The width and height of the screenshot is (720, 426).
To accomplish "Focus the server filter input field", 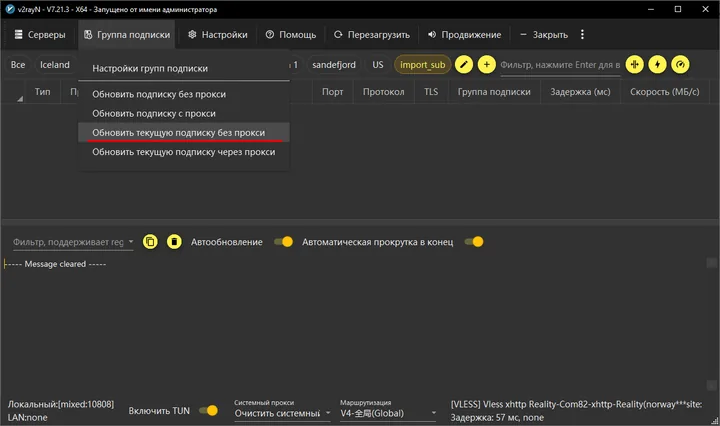I will click(560, 65).
